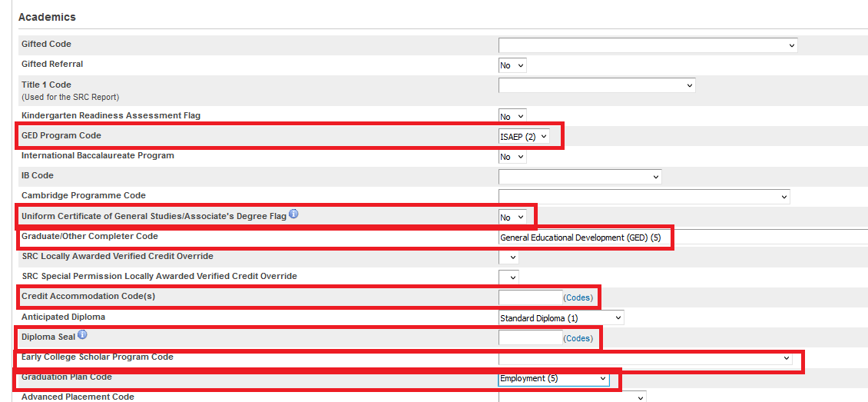Image resolution: width=868 pixels, height=402 pixels.
Task: Open info icon next to Diploma Seal
Action: coord(82,334)
